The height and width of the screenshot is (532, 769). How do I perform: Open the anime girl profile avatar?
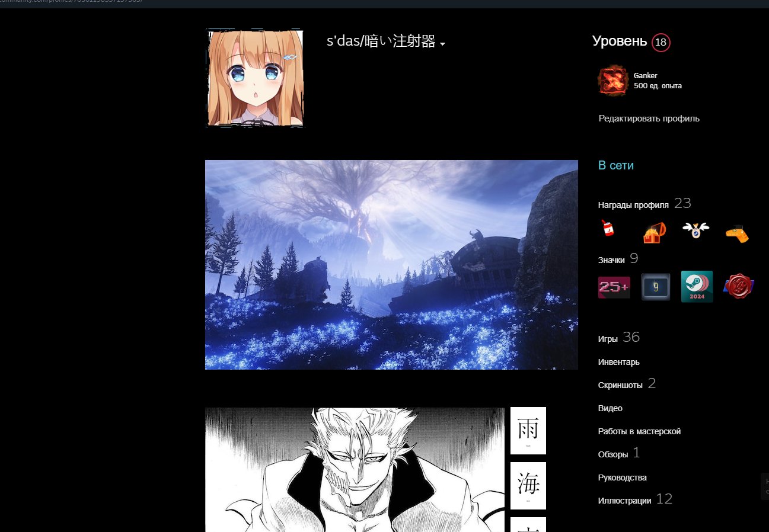point(255,78)
